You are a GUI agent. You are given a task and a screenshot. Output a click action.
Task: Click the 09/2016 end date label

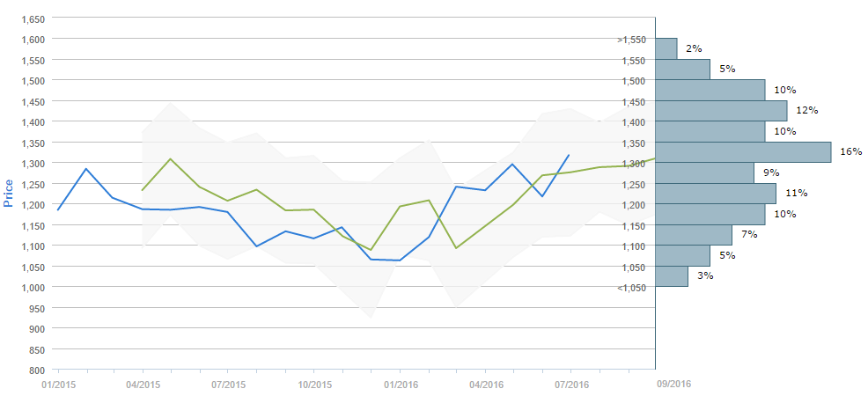tap(673, 385)
